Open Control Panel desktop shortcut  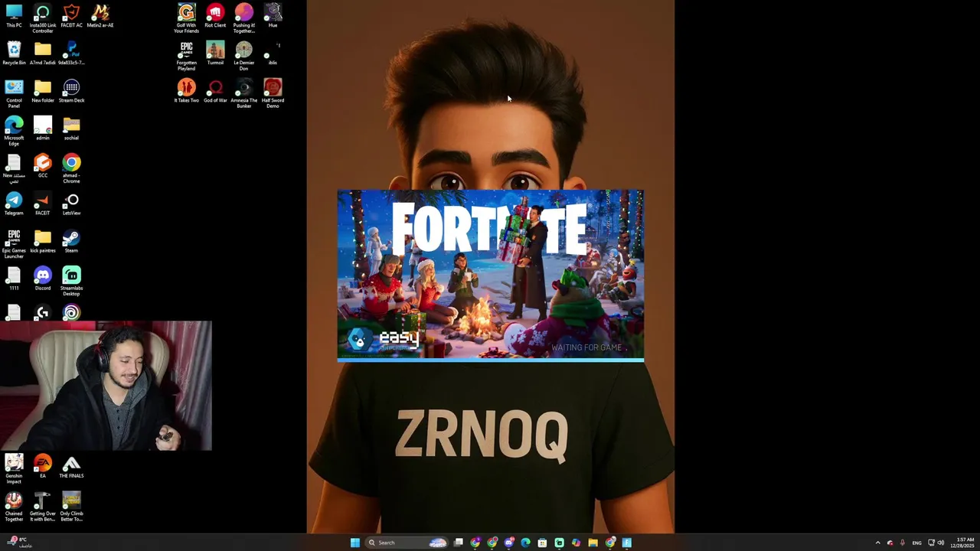pos(14,94)
